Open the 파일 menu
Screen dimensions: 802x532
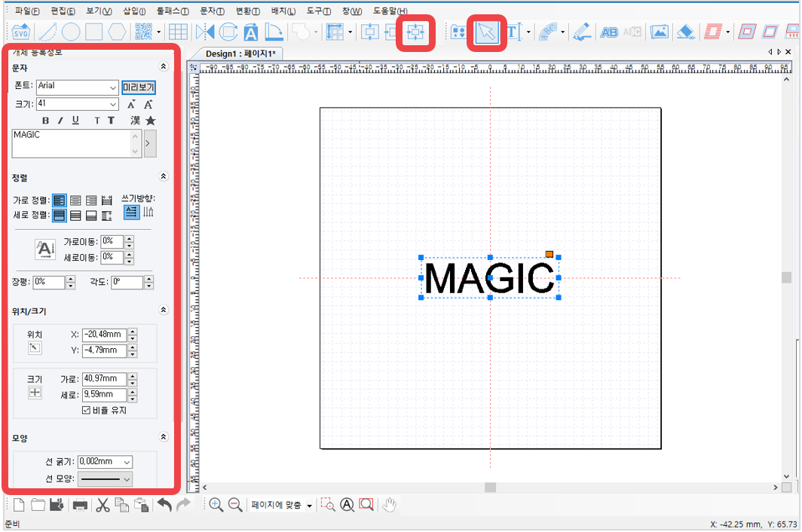point(26,11)
